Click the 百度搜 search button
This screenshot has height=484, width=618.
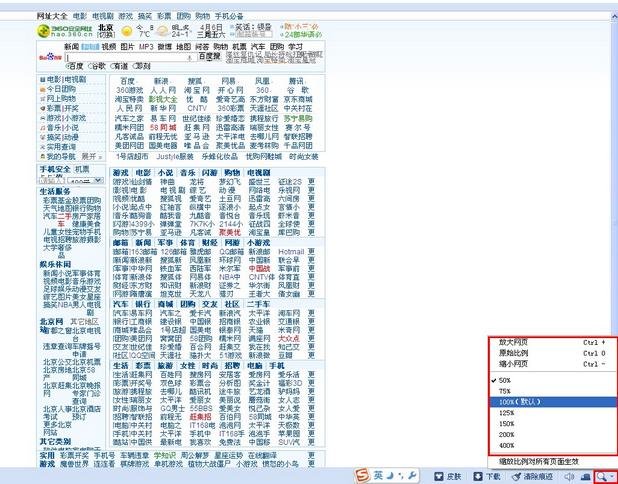tap(209, 57)
